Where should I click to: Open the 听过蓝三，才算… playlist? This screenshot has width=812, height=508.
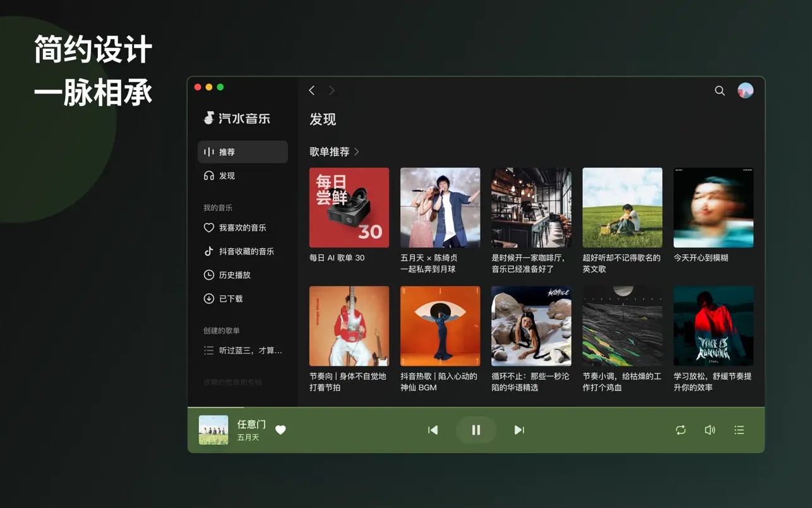[242, 350]
